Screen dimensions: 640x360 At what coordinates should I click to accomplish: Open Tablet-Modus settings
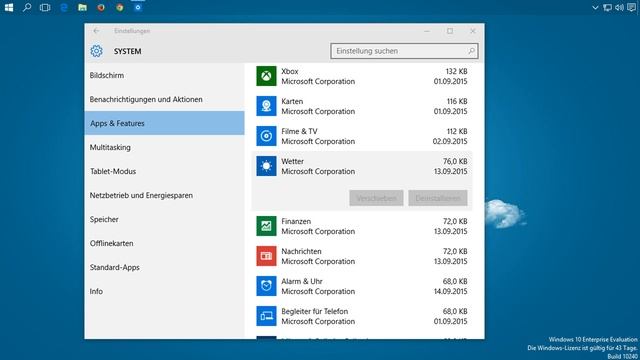[164, 171]
